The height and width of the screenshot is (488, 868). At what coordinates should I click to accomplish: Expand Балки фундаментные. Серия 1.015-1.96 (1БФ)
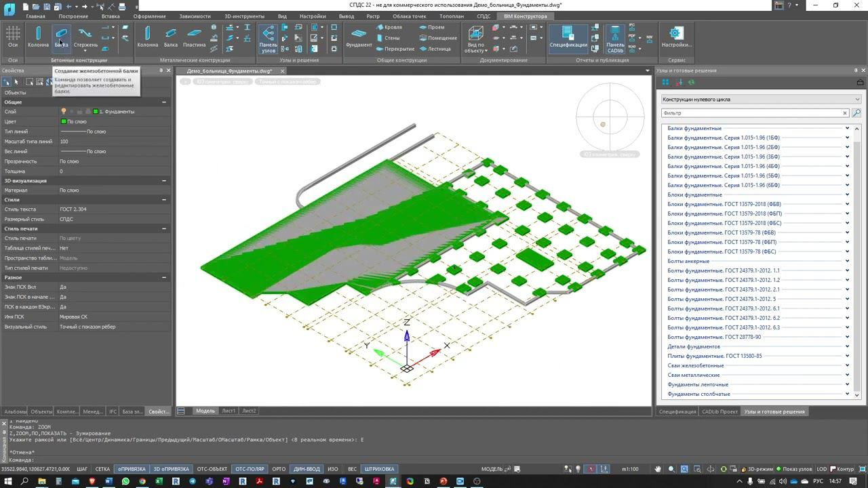(x=847, y=138)
